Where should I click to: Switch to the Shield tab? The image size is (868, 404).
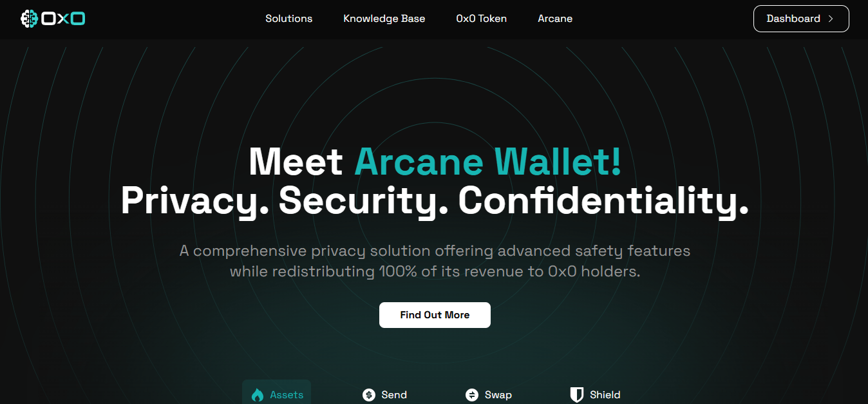pos(595,394)
